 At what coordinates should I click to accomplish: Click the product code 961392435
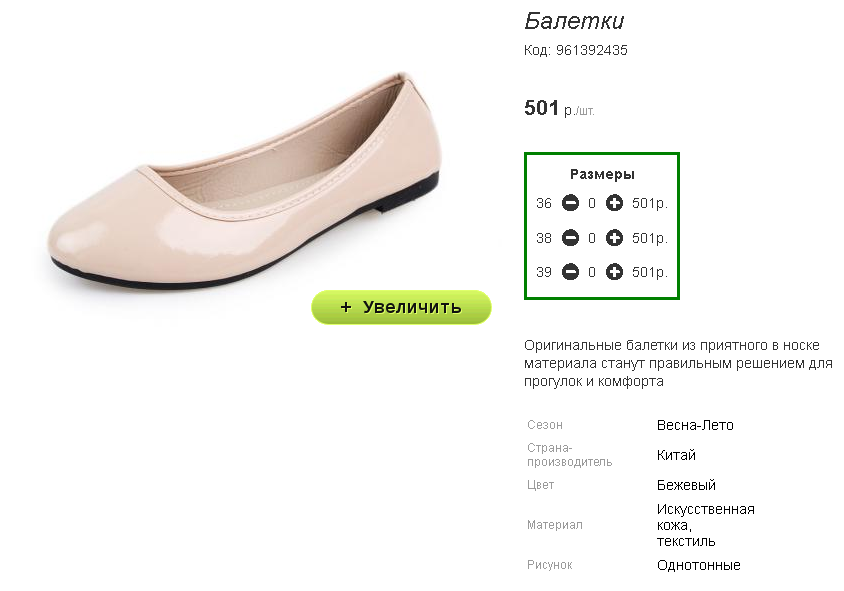591,50
